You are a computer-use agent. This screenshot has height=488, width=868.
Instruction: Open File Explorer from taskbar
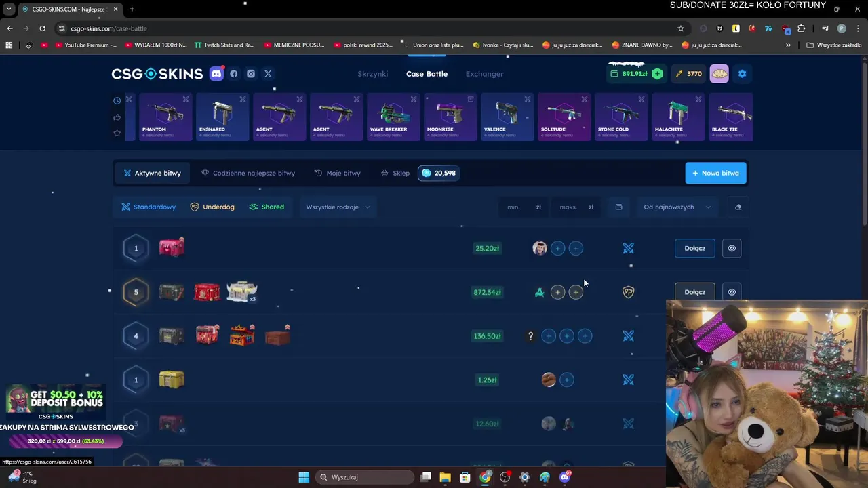click(x=445, y=477)
